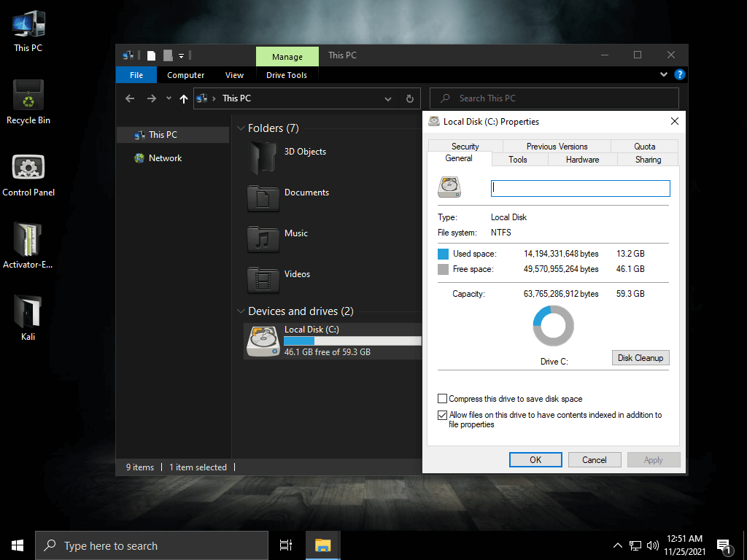Open the network tray icon
This screenshot has height=560, width=747.
635,545
